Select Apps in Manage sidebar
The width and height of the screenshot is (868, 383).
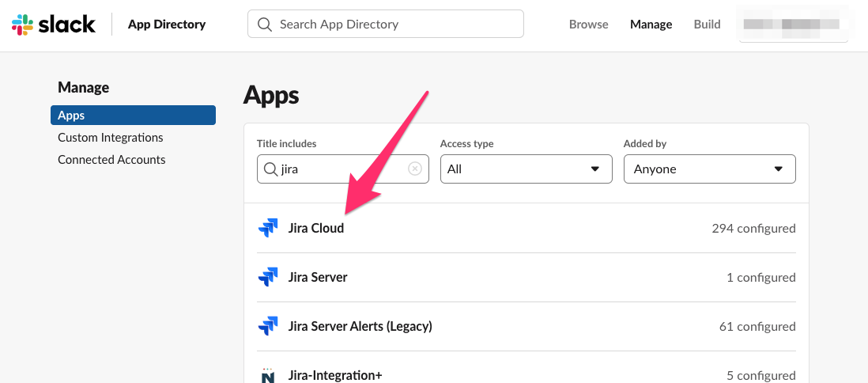tap(133, 116)
